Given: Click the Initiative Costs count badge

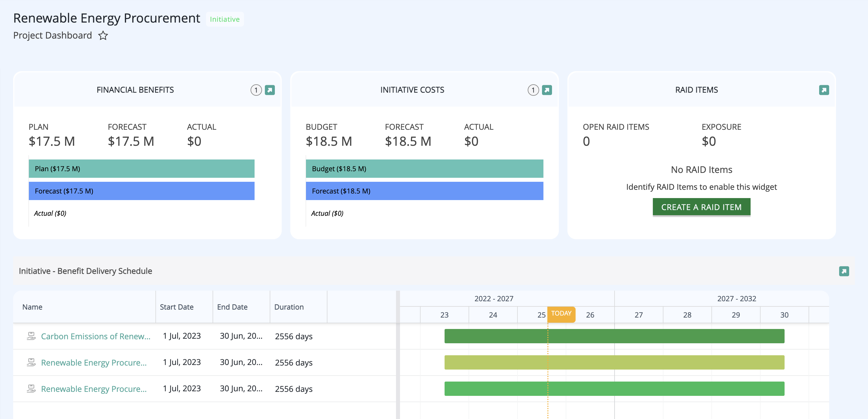Looking at the screenshot, I should coord(533,90).
